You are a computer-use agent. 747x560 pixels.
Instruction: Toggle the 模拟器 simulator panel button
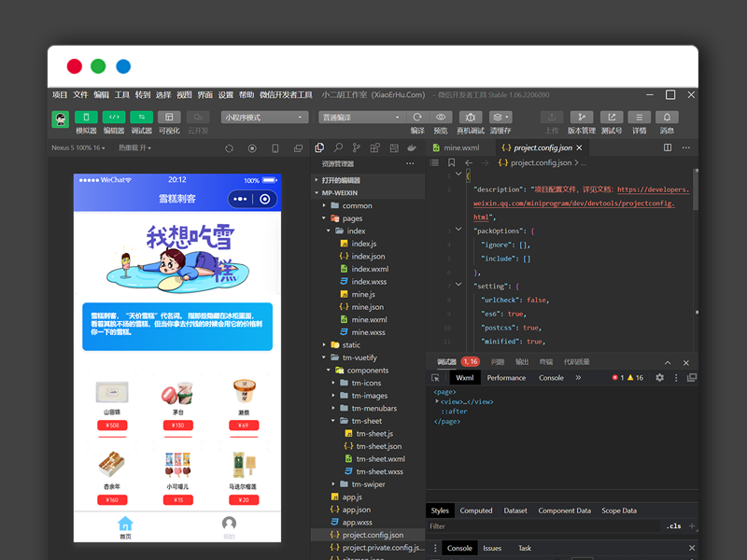[x=86, y=118]
